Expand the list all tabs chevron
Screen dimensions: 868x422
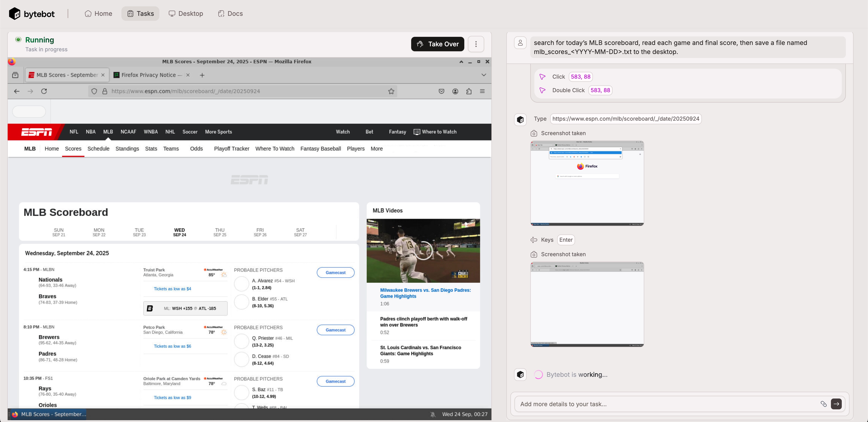(484, 75)
